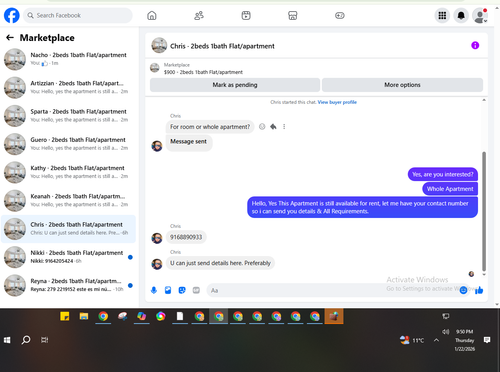
Task: Open the Nacho conversation
Action: 68,59
